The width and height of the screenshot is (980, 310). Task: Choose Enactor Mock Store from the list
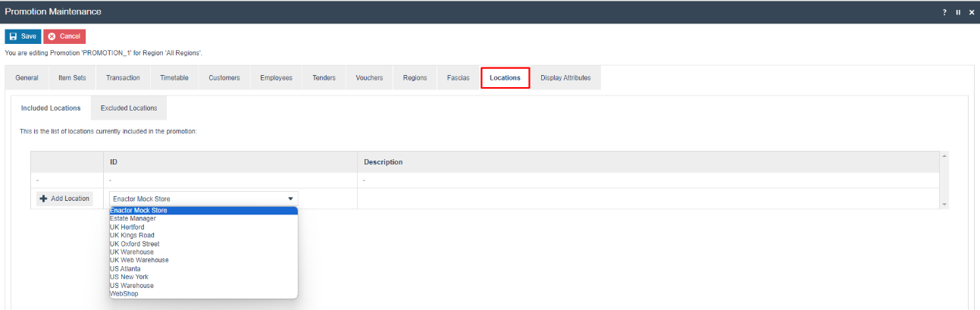click(203, 210)
